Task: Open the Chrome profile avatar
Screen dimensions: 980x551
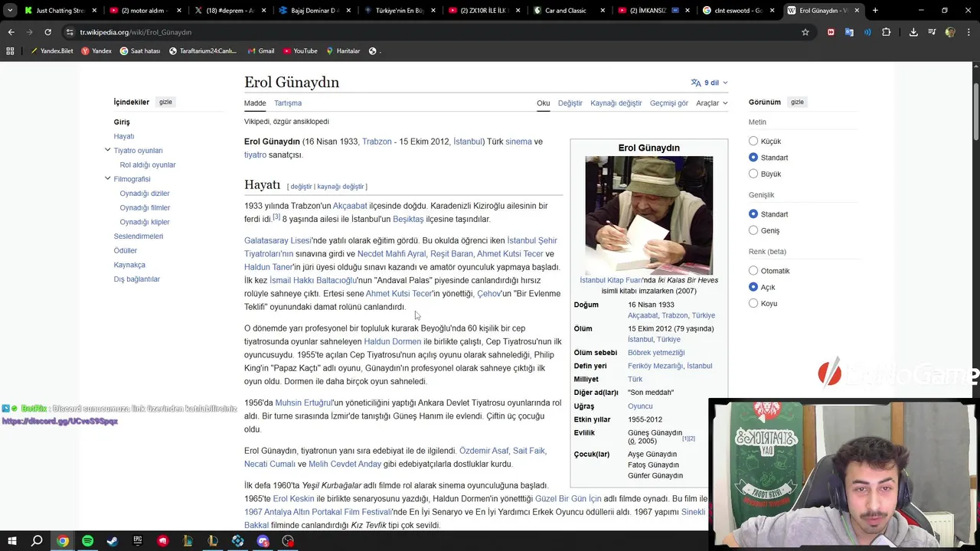Action: click(950, 32)
